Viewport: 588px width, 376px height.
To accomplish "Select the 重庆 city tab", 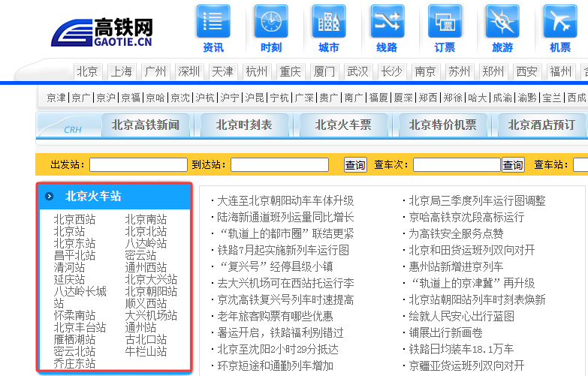I will (x=290, y=71).
